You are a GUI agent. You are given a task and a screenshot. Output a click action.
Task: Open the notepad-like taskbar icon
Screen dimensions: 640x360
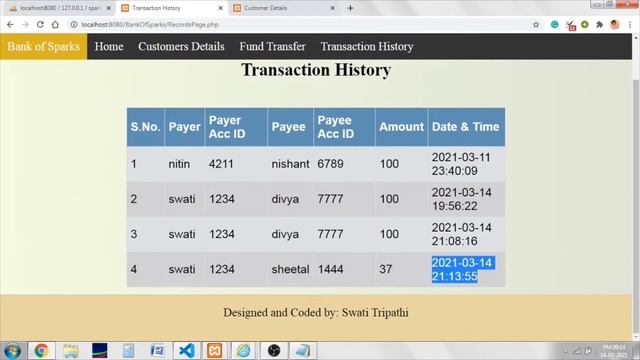(x=302, y=351)
